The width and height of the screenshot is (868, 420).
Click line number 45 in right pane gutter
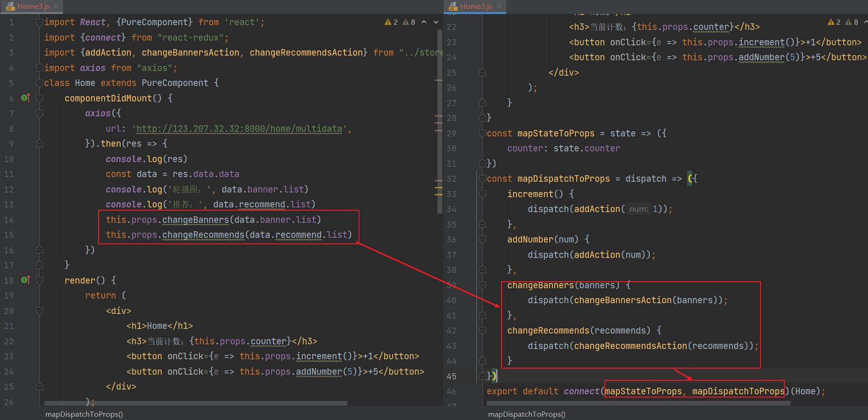pyautogui.click(x=452, y=376)
